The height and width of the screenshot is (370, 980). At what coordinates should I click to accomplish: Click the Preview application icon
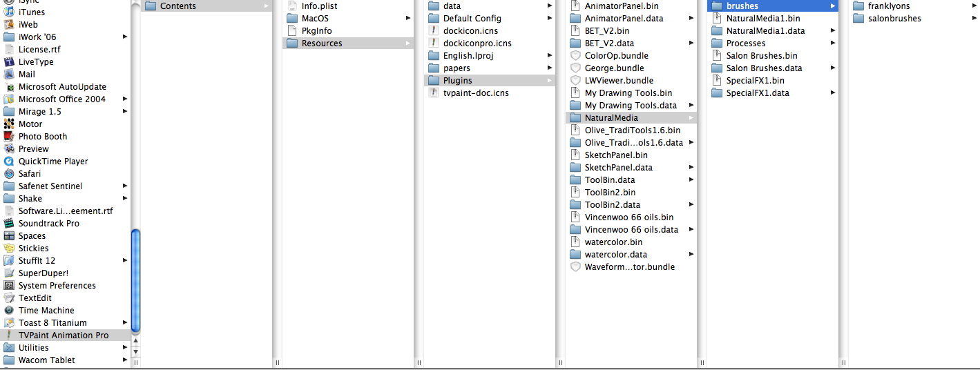click(9, 148)
